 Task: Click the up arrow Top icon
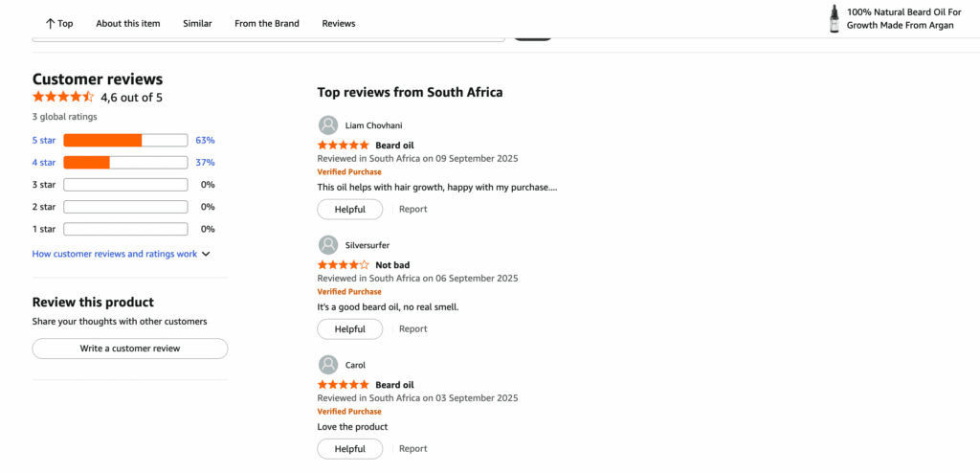pos(50,23)
